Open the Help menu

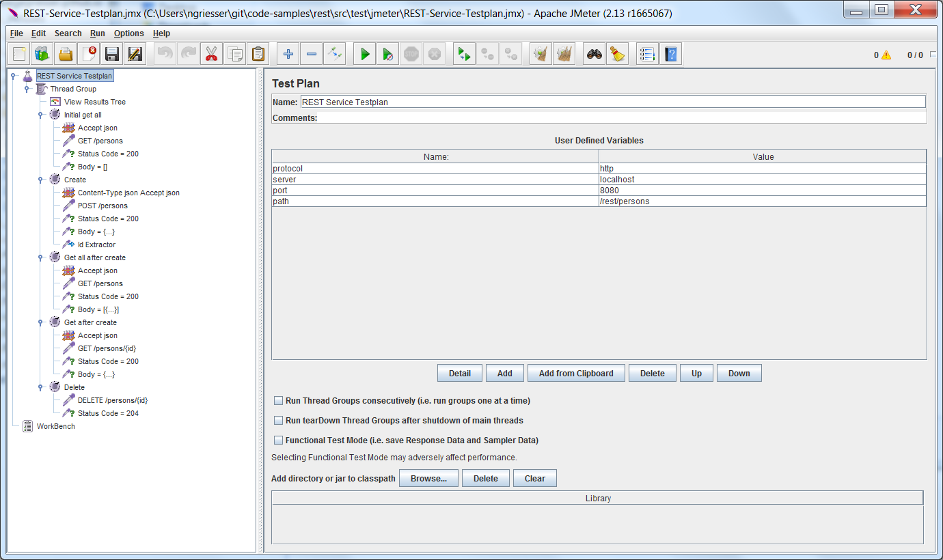pos(162,33)
